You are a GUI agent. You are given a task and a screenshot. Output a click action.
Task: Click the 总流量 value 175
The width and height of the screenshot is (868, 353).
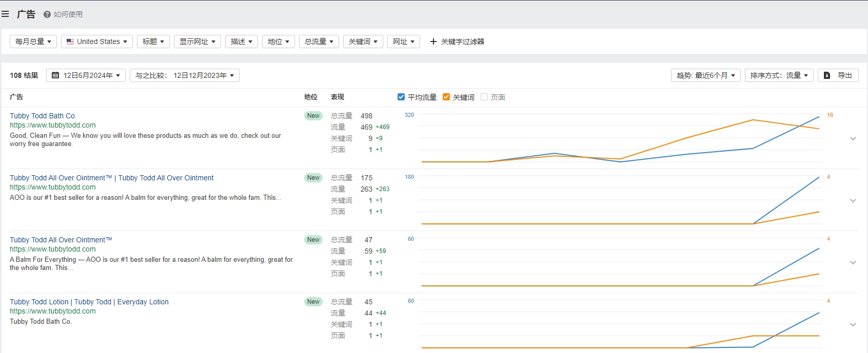tap(366, 178)
